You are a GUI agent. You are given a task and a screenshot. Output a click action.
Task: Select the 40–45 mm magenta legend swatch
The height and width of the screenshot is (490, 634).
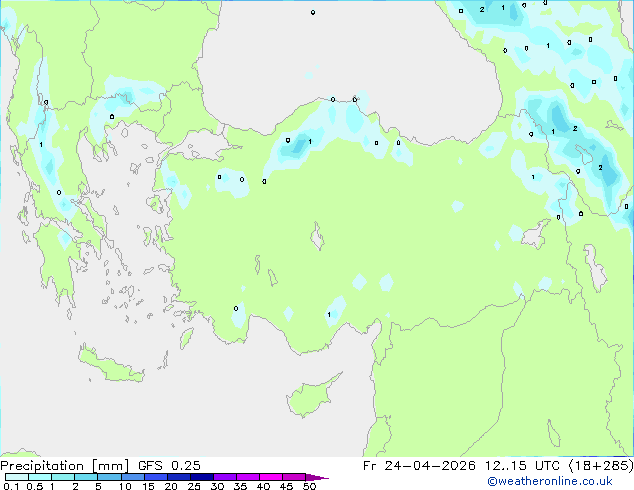coord(271,477)
